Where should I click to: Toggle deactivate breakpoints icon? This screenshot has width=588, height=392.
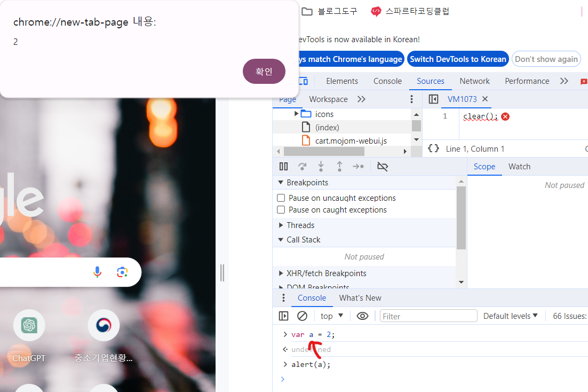pyautogui.click(x=383, y=166)
